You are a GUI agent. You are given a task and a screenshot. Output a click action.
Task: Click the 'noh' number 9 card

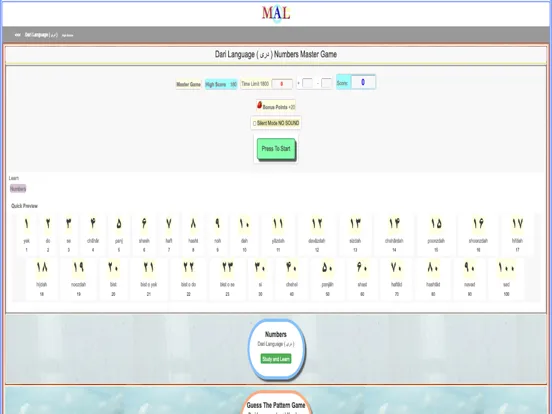[218, 234]
